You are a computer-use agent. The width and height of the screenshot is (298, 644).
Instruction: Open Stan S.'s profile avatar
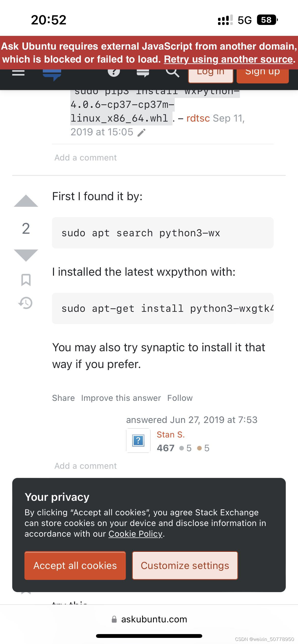(138, 441)
